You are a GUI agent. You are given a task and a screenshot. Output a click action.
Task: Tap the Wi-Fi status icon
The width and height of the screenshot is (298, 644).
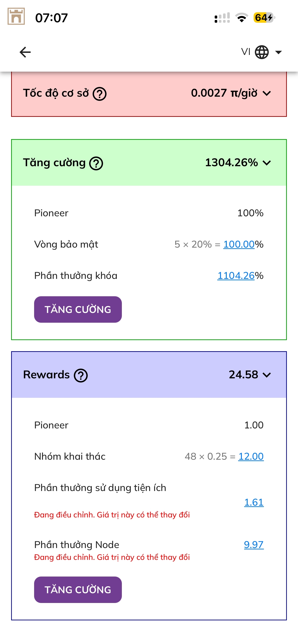241,18
